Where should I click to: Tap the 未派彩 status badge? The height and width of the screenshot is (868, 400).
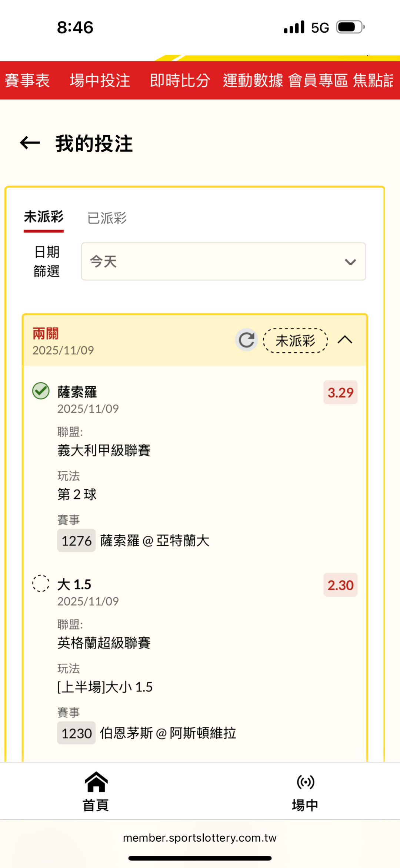(x=295, y=340)
